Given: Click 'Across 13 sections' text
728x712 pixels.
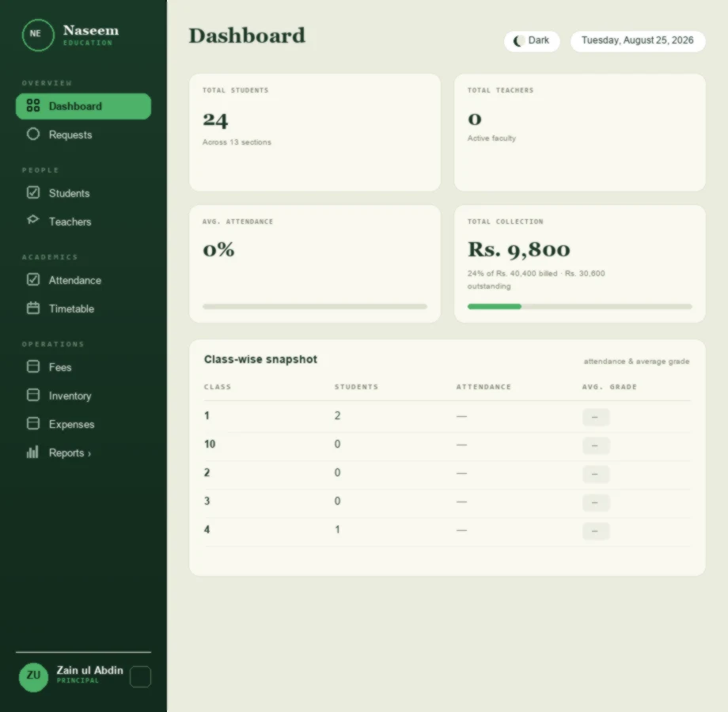Looking at the screenshot, I should click(237, 142).
